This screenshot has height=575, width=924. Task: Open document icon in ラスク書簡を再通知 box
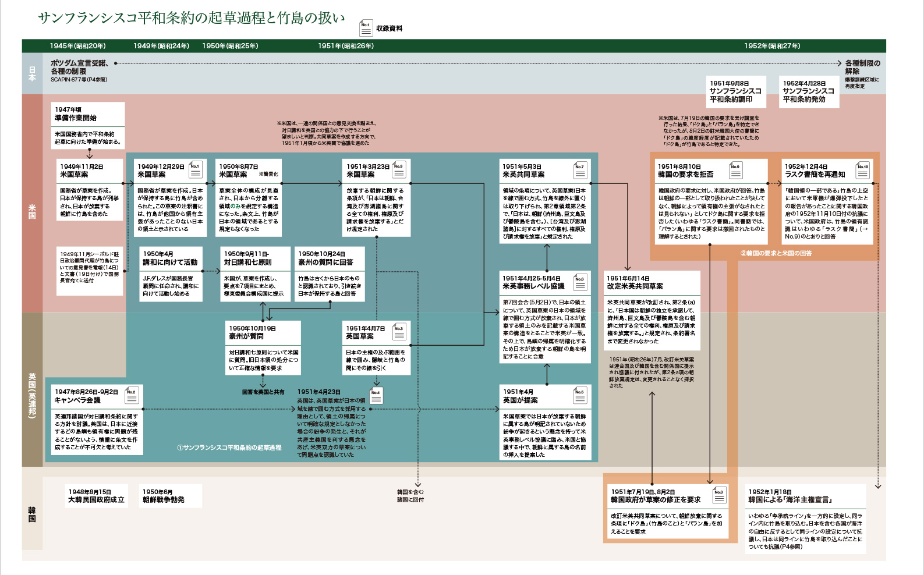863,170
